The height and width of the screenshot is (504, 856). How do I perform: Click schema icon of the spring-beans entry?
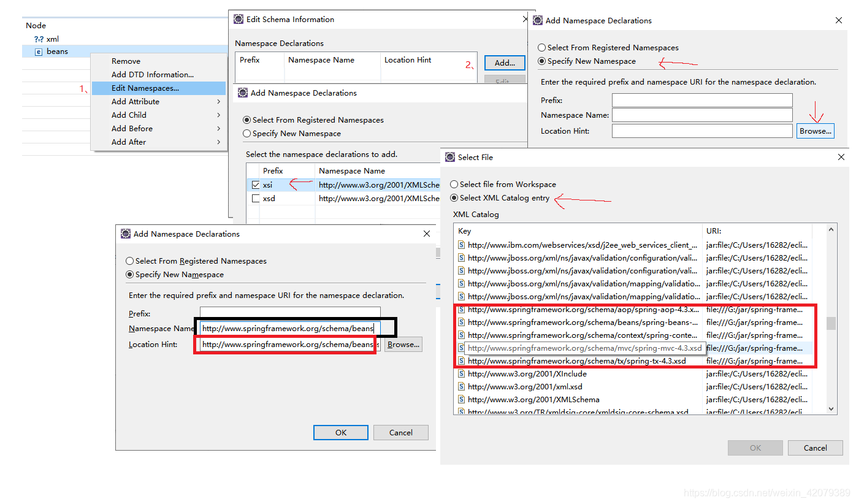tap(462, 322)
